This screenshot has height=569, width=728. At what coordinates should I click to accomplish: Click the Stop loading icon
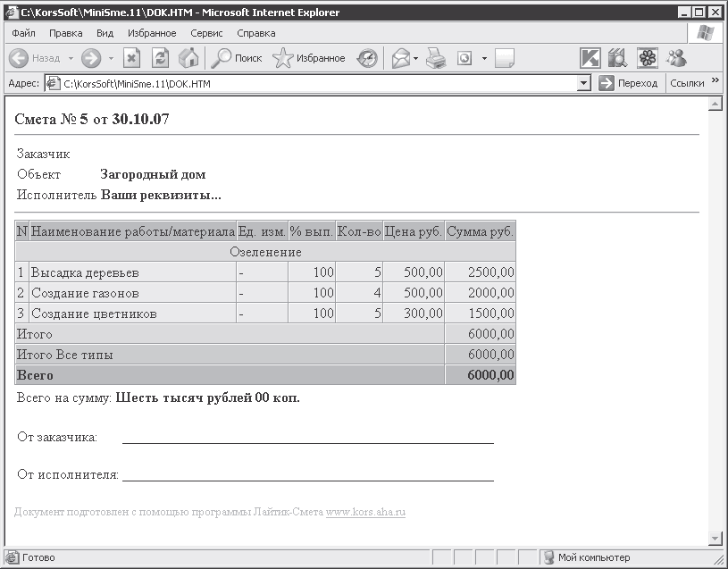(131, 58)
